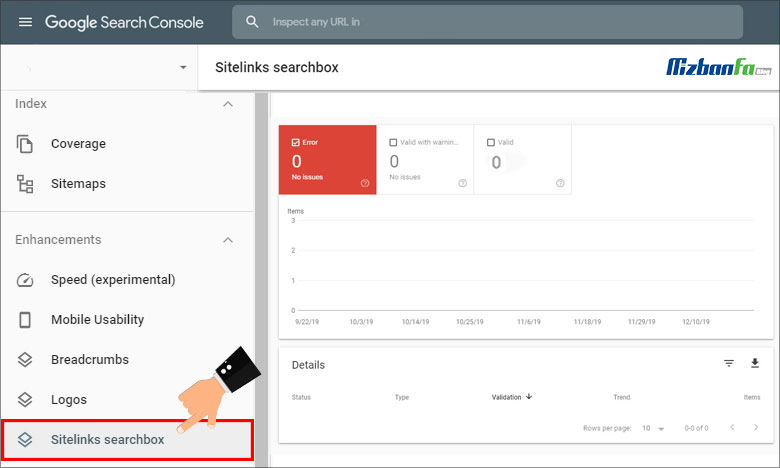
Task: Collapse the Enhancements section
Action: point(228,240)
